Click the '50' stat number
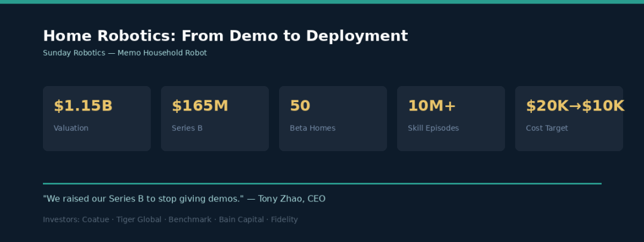Screen dimensions: 644x242 300,106
